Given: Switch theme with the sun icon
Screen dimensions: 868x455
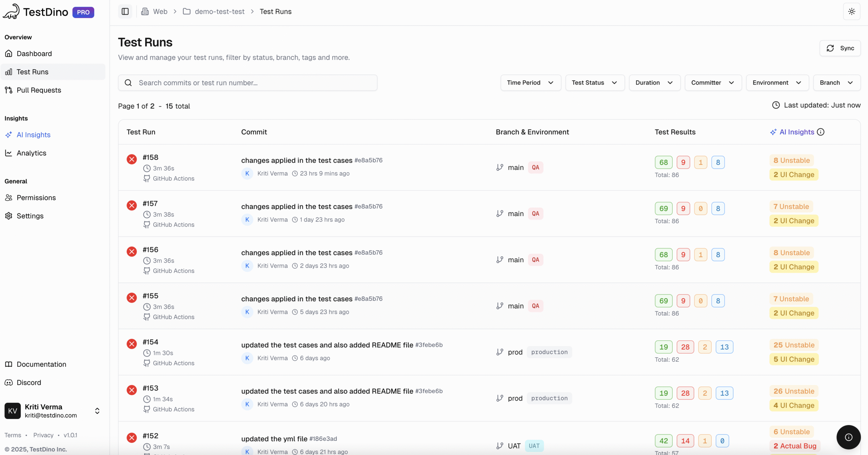Looking at the screenshot, I should pos(851,12).
